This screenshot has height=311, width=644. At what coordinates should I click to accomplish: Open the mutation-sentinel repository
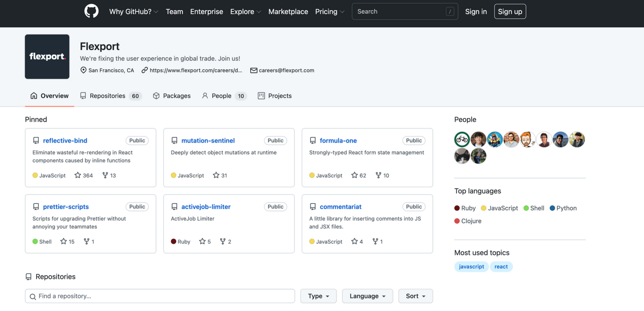tap(208, 141)
